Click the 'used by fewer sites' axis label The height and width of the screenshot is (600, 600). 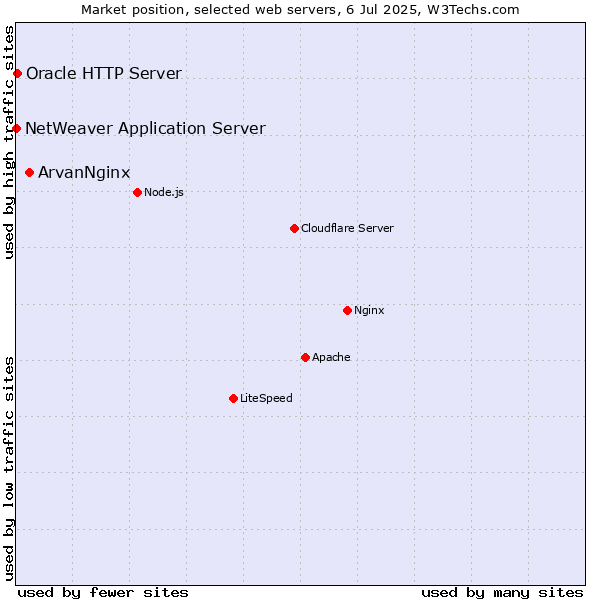[103, 593]
